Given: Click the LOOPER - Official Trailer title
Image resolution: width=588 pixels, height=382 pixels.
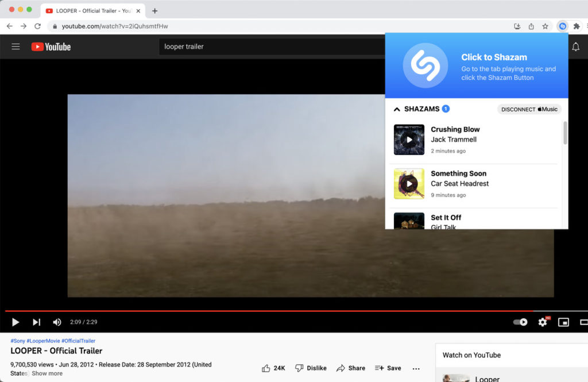Looking at the screenshot, I should (x=56, y=351).
